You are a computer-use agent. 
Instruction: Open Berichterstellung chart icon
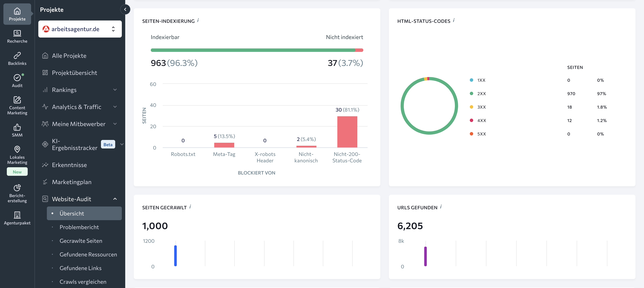[17, 188]
